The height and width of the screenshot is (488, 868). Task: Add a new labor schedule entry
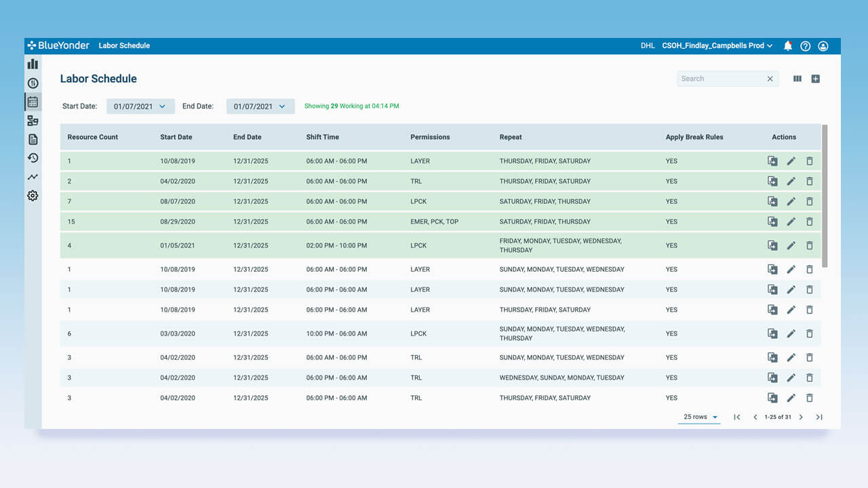click(816, 79)
